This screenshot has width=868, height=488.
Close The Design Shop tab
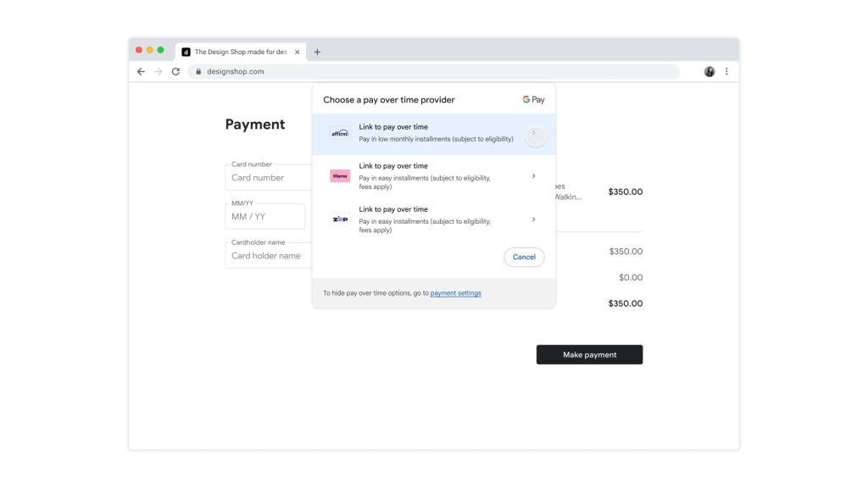click(x=297, y=52)
